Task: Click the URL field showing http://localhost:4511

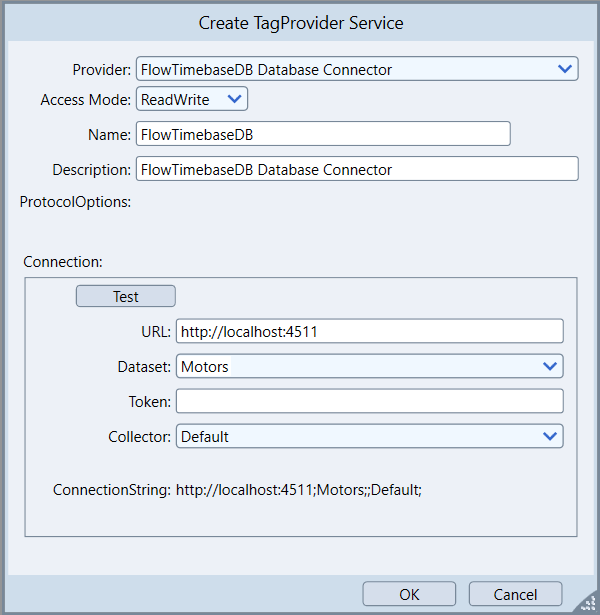Action: pos(369,331)
